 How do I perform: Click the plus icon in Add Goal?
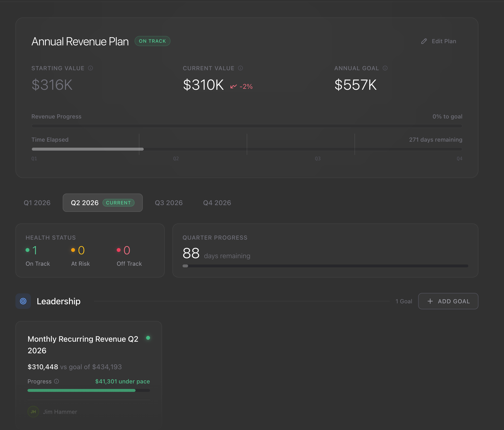coord(430,301)
